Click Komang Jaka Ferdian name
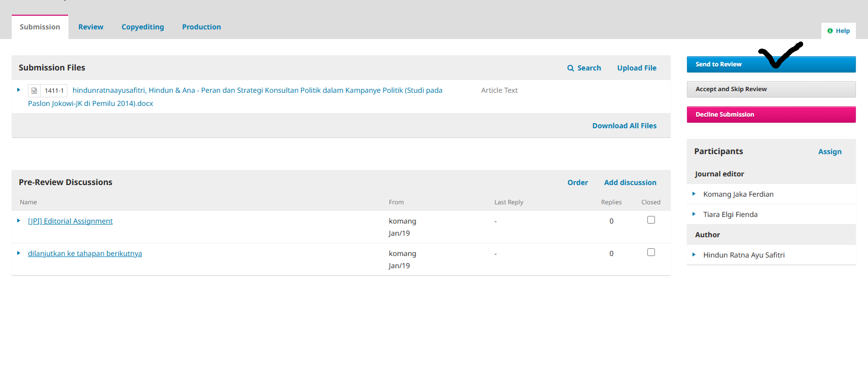 [x=738, y=194]
